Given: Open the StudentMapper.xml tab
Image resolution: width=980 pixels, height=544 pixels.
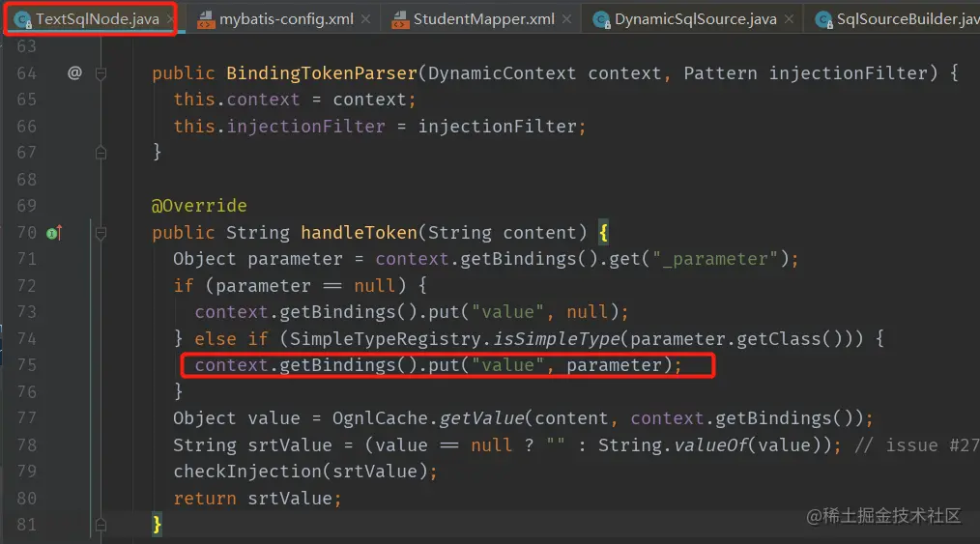Looking at the screenshot, I should coord(484,19).
